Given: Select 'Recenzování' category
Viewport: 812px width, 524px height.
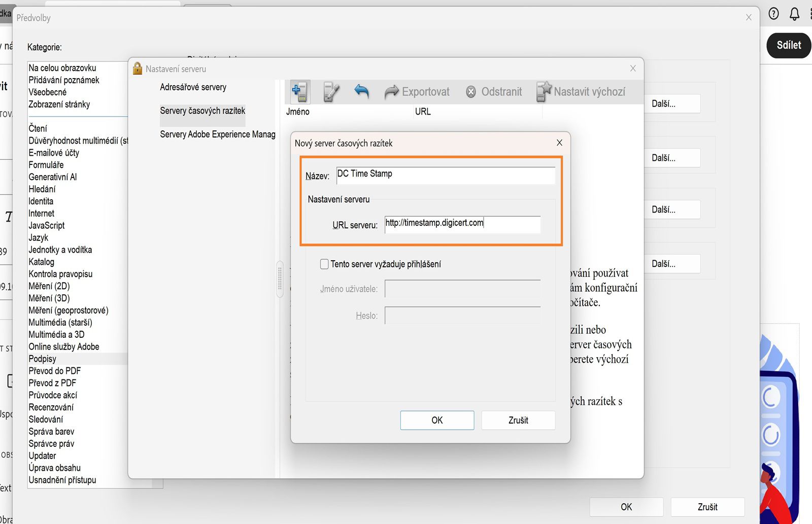Looking at the screenshot, I should 51,408.
